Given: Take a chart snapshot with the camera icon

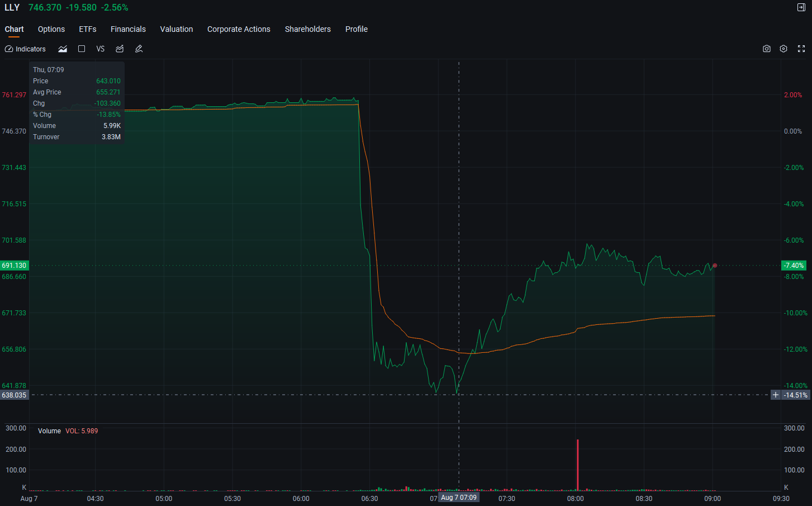Looking at the screenshot, I should point(767,49).
